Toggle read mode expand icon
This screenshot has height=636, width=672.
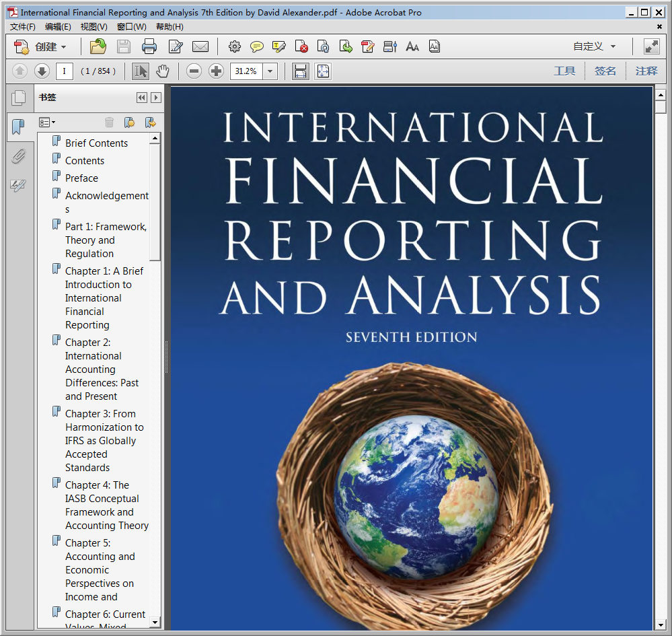(x=651, y=46)
